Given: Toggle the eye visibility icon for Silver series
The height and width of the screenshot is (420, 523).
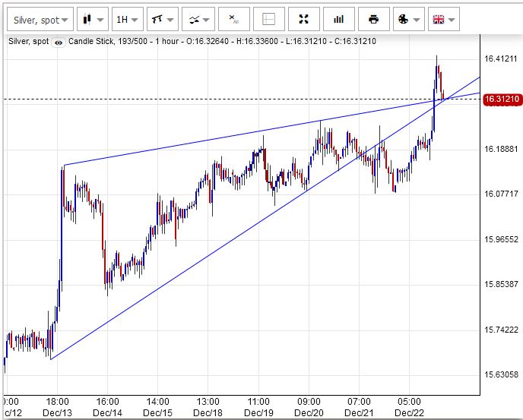Looking at the screenshot, I should (x=59, y=43).
